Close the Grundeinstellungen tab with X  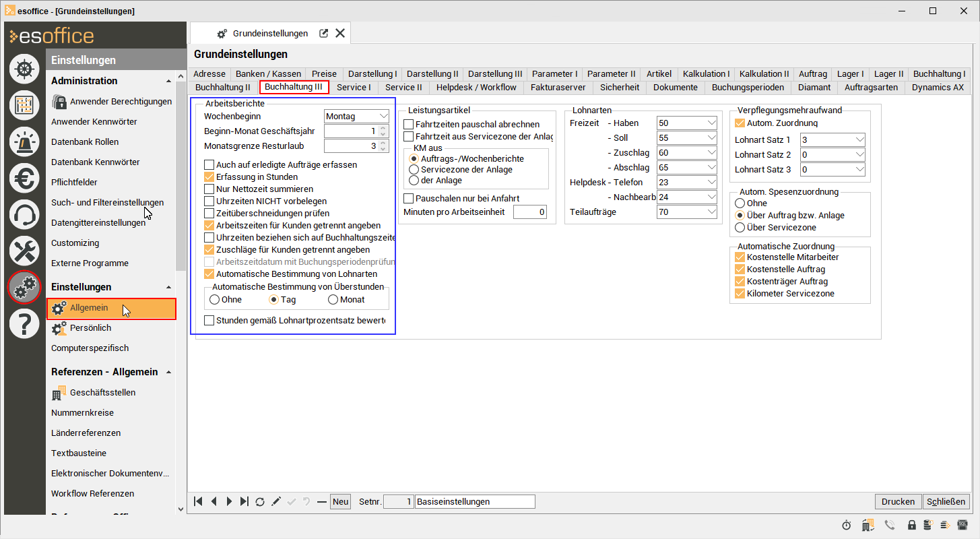point(340,33)
